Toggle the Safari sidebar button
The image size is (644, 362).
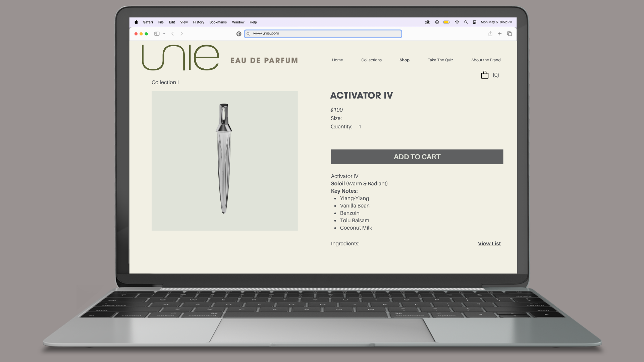point(157,34)
